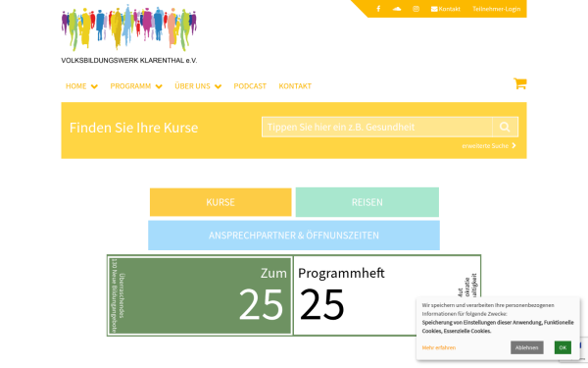Expand the ÜBER UNS dropdown chevron
This screenshot has width=588, height=368.
218,86
